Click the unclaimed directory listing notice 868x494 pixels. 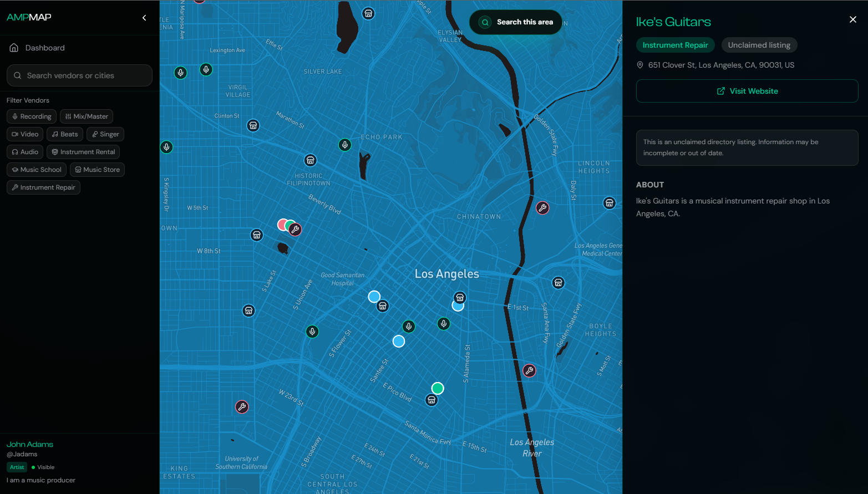coord(747,147)
